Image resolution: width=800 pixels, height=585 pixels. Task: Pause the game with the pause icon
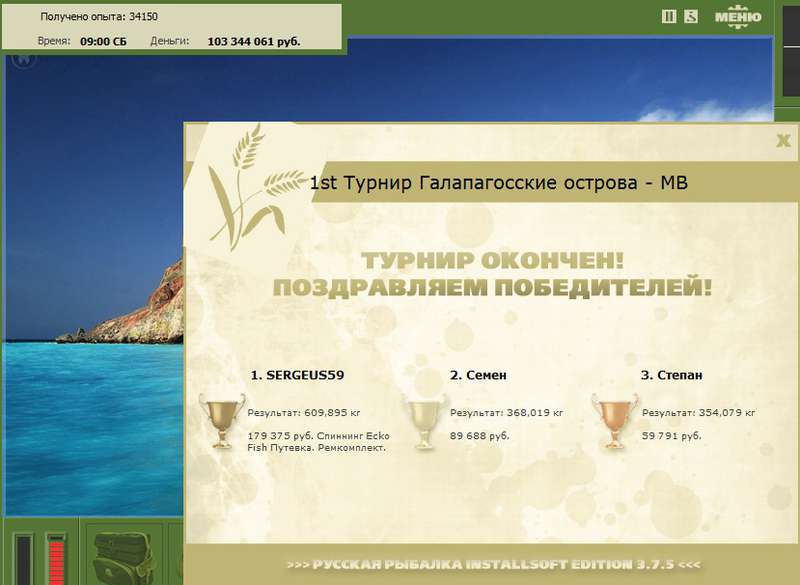[669, 17]
